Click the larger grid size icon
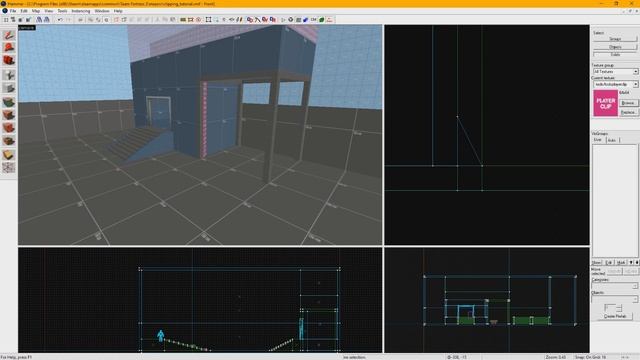The image size is (640, 360). tap(29, 20)
